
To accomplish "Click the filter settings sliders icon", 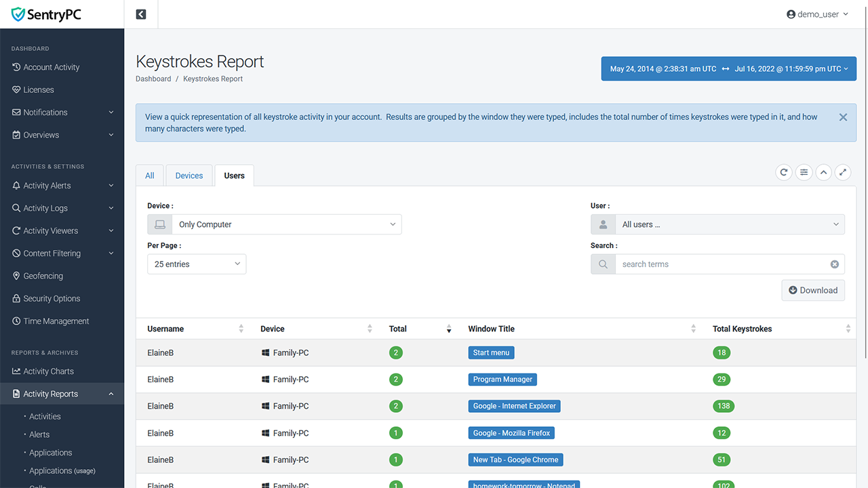I will [x=804, y=172].
